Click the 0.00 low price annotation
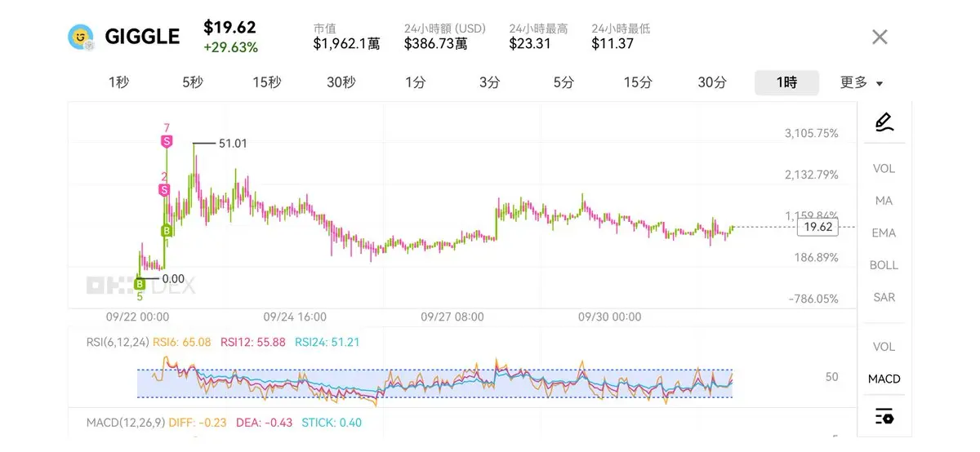Image resolution: width=980 pixels, height=452 pixels. 173,278
